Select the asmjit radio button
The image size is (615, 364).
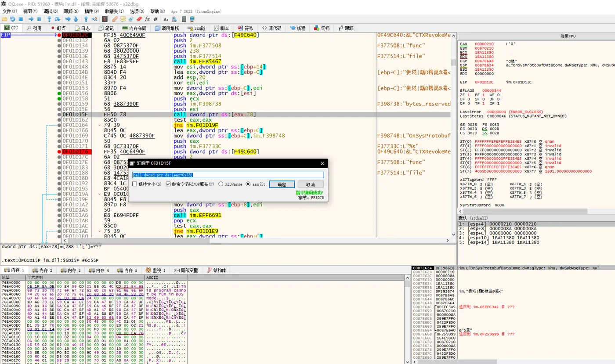[248, 184]
